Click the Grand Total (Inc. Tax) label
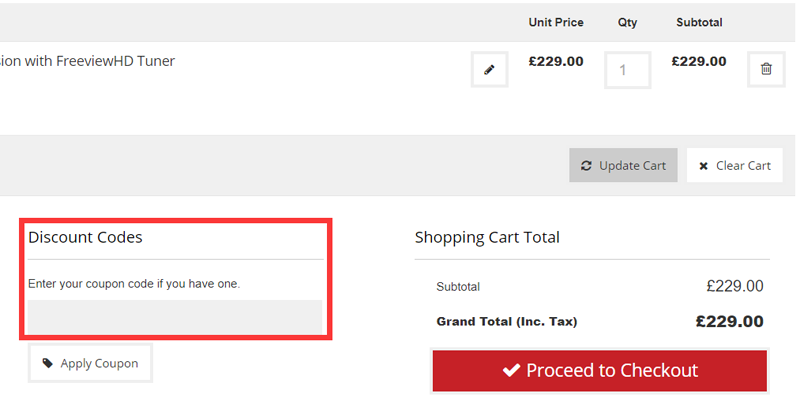This screenshot has height=400, width=800. pyautogui.click(x=507, y=322)
